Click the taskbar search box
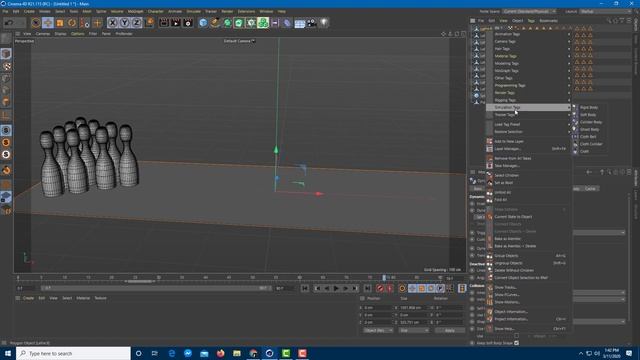640x360 pixels. point(73,353)
